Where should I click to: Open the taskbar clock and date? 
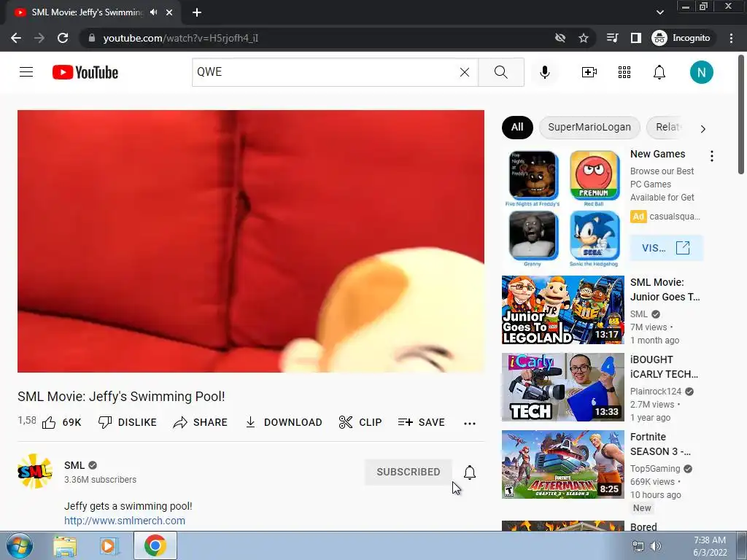tap(710, 546)
